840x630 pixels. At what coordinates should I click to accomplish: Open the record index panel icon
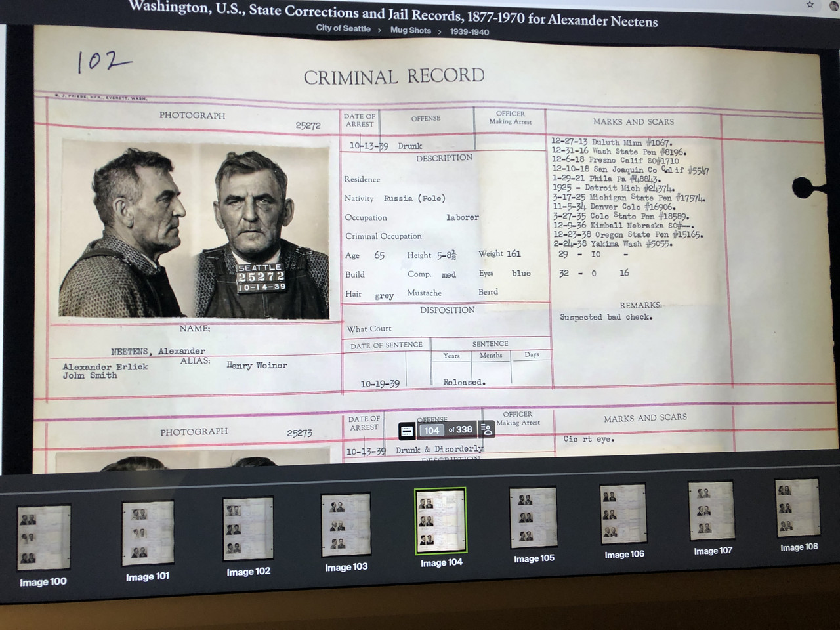click(486, 430)
